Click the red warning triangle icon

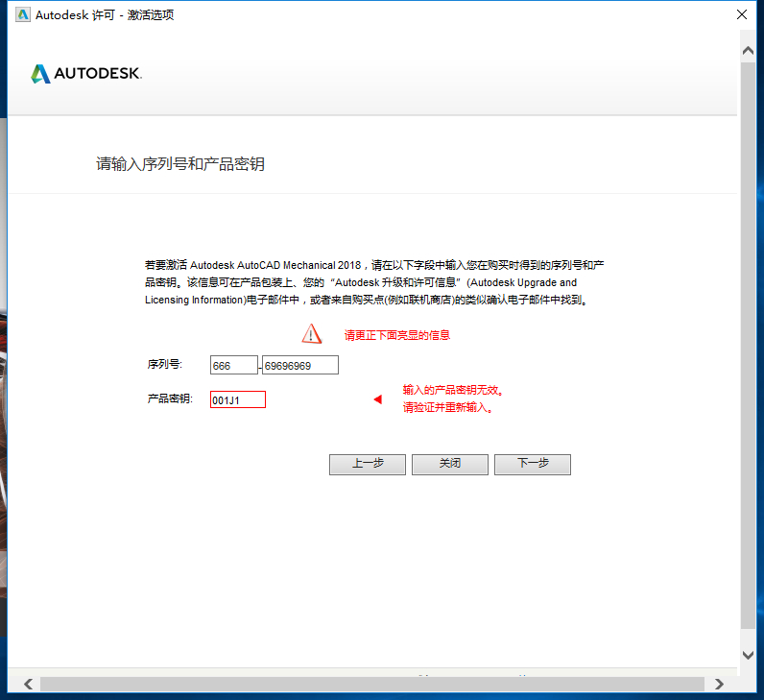coord(311,334)
